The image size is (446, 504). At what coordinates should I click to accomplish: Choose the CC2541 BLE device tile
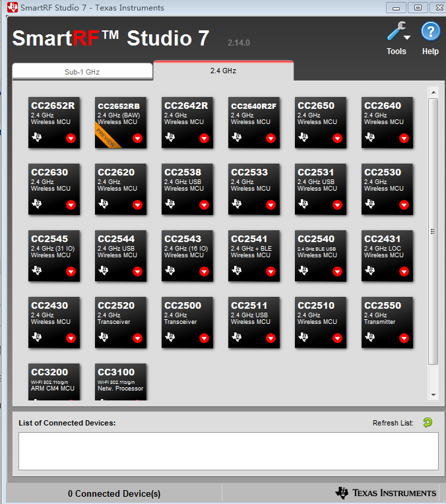(254, 255)
